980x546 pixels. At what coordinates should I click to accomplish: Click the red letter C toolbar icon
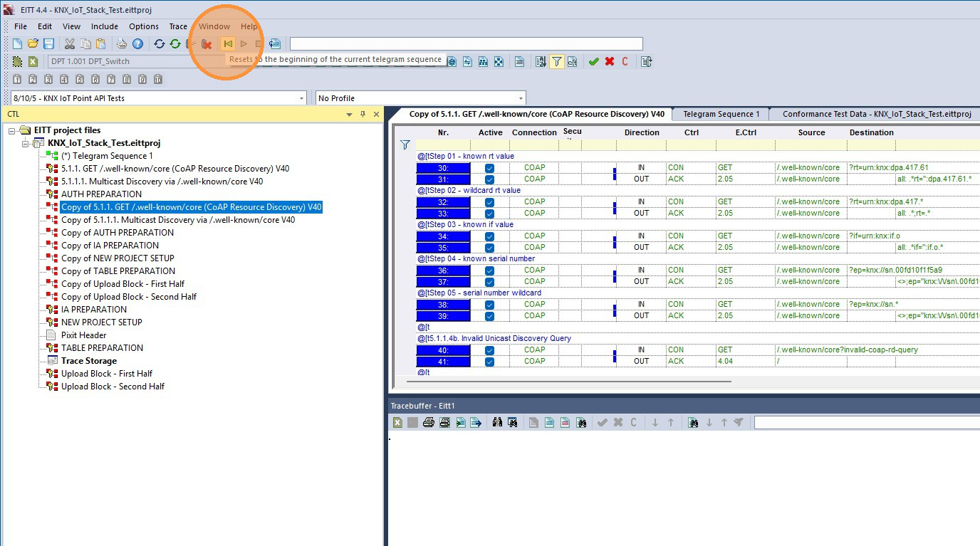pyautogui.click(x=625, y=62)
